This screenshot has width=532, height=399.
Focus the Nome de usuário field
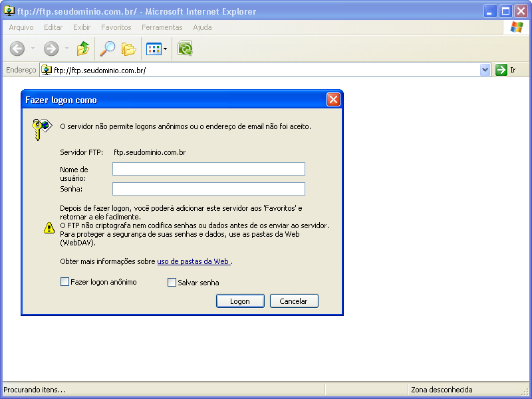209,169
